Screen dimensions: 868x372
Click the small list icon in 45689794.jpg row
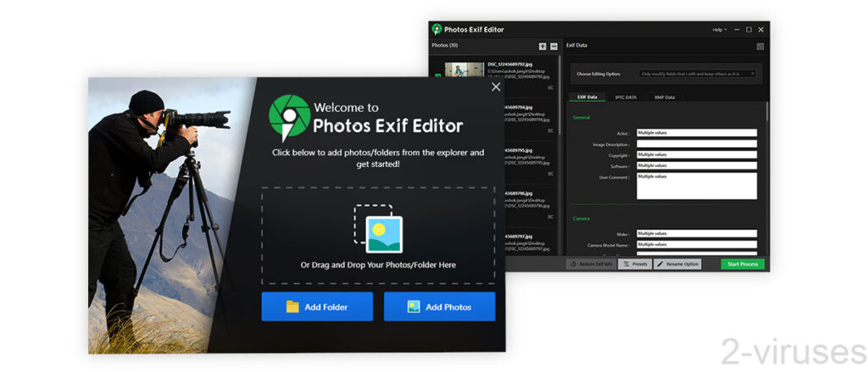tap(551, 130)
